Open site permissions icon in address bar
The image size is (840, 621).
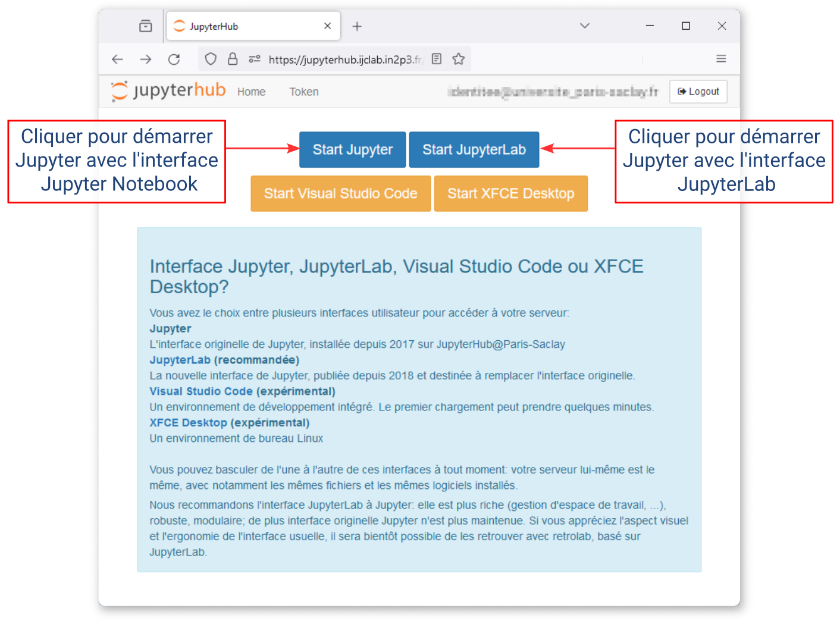255,59
